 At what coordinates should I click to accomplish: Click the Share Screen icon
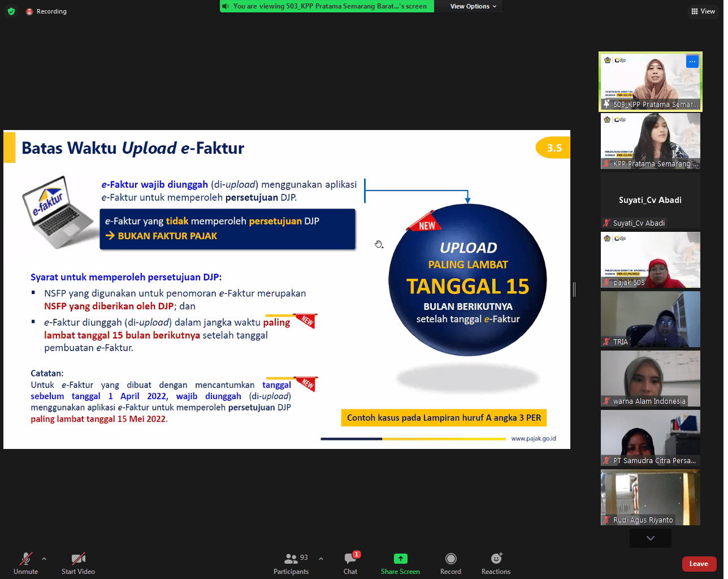point(400,559)
